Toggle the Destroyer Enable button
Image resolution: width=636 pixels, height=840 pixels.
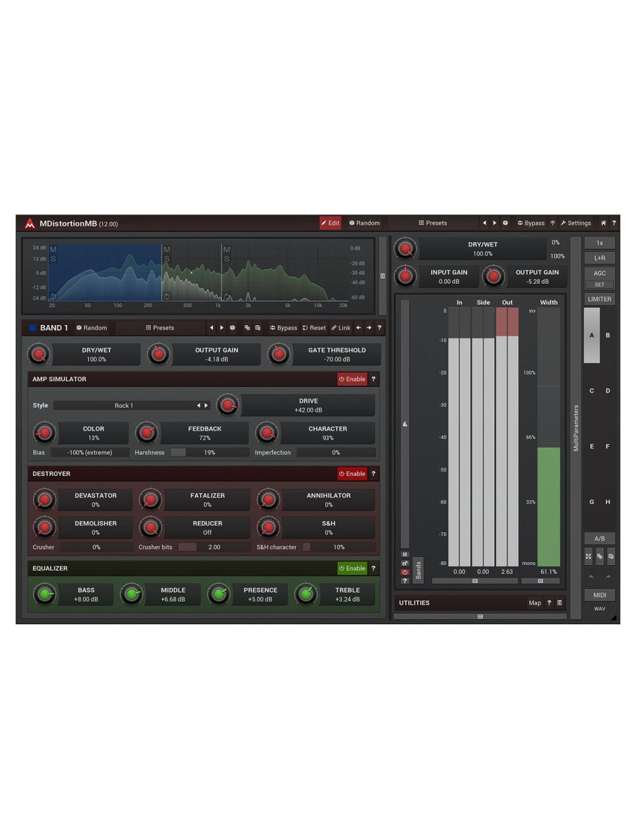(352, 474)
